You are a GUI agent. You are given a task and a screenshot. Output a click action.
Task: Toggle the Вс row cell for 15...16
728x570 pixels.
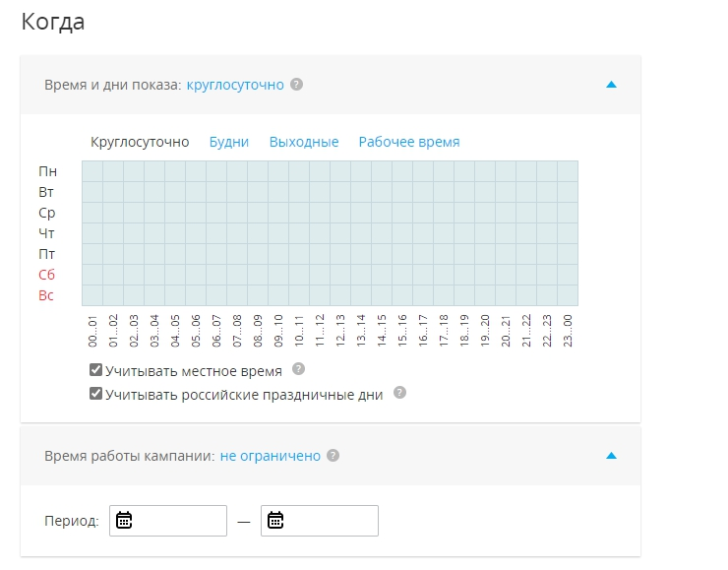click(x=402, y=295)
